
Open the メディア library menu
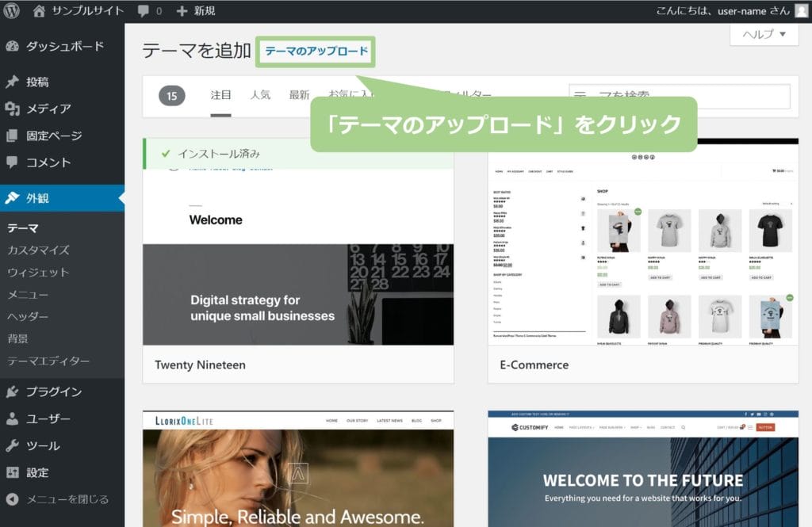click(48, 109)
